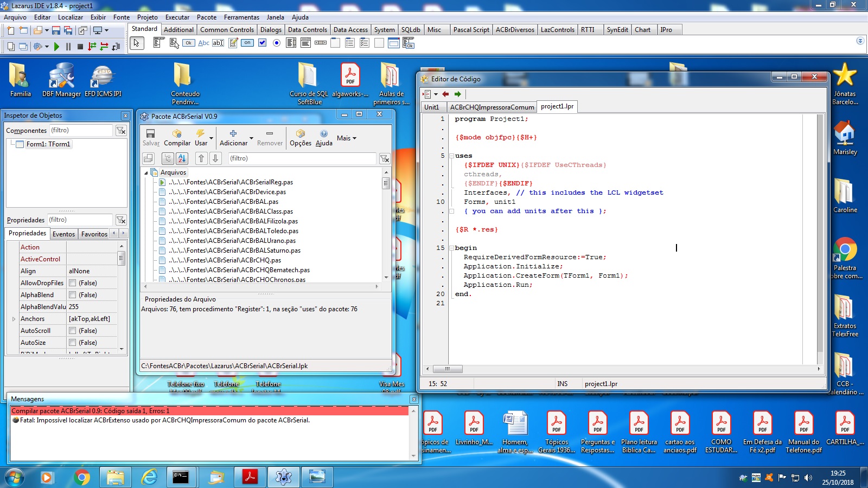Expand the Anchors property node

(14, 319)
